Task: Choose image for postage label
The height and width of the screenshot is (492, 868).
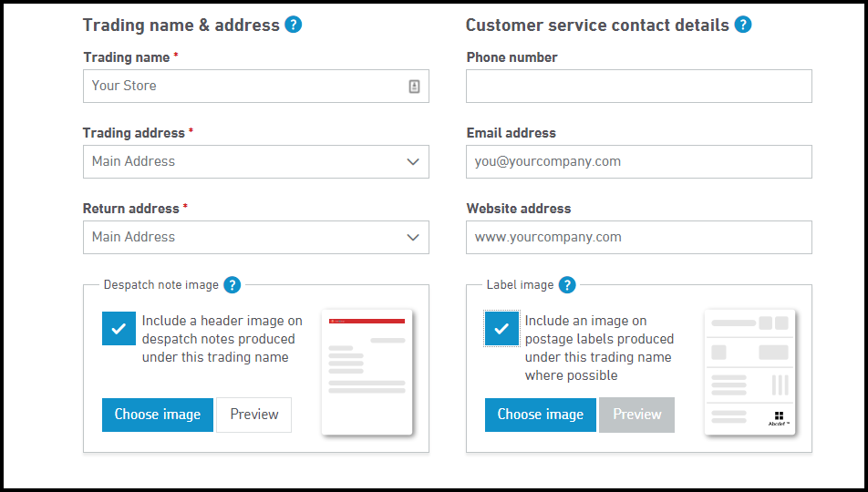Action: 541,415
